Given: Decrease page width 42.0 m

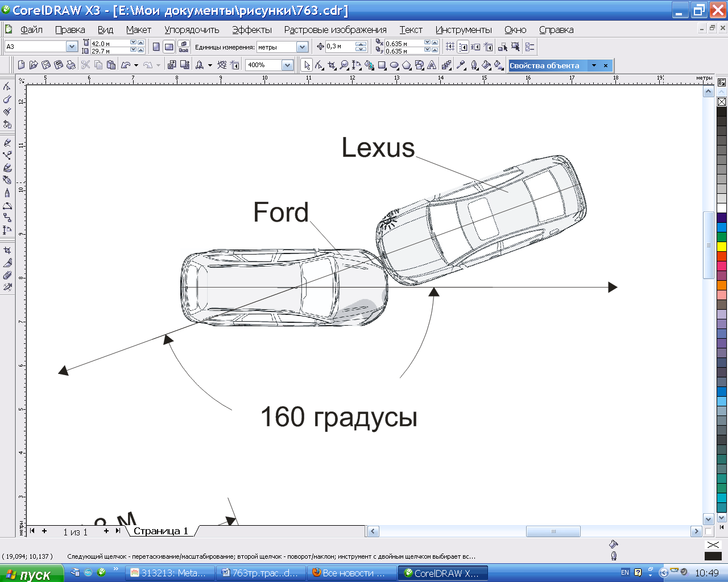Looking at the screenshot, I should [x=133, y=43].
